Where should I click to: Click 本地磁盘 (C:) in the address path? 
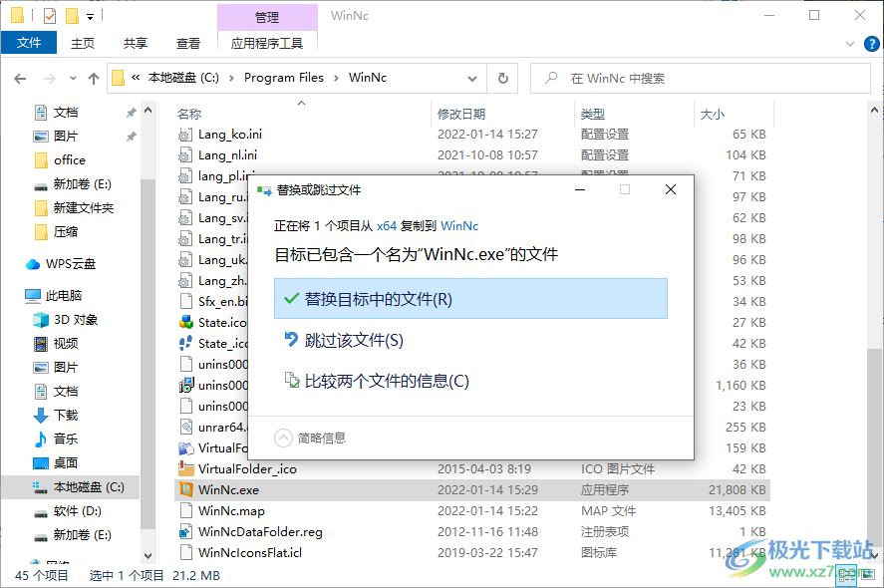click(x=183, y=78)
